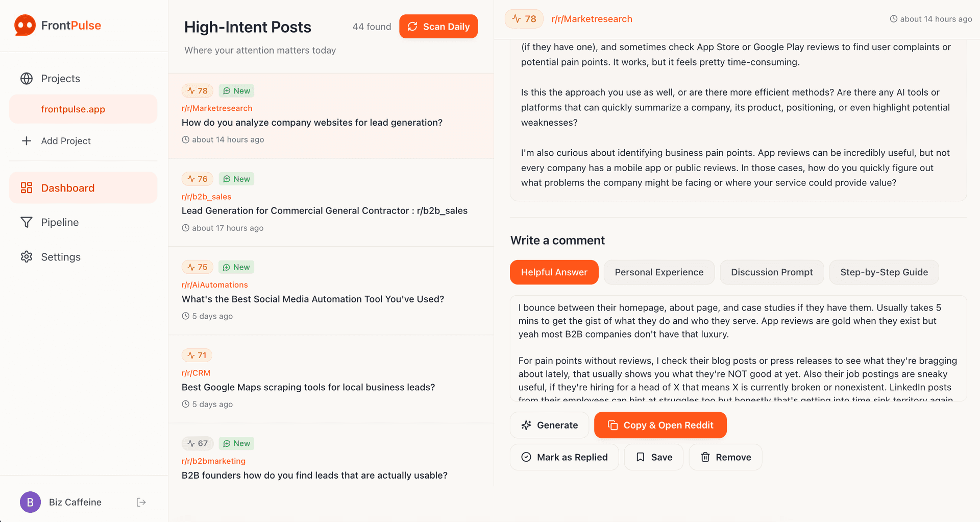Switch to Step-by-Step Guide style
Viewport: 980px width, 522px height.
pos(884,272)
